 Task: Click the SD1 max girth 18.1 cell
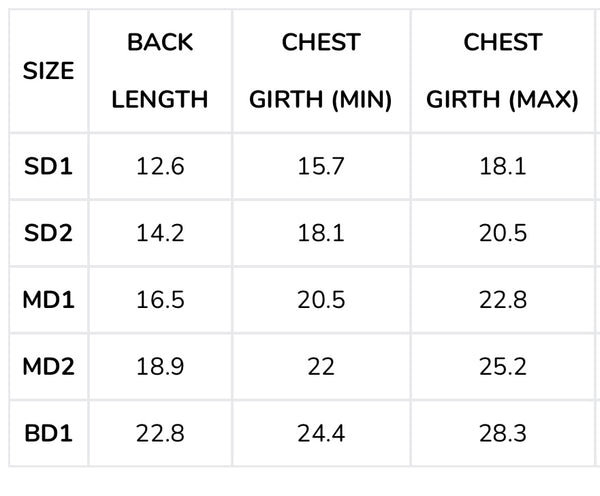click(502, 166)
